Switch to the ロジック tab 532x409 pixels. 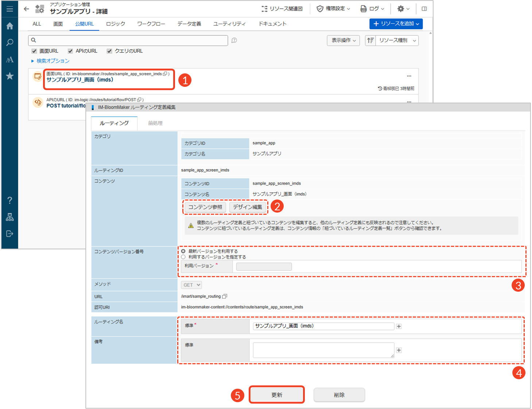[x=115, y=24]
